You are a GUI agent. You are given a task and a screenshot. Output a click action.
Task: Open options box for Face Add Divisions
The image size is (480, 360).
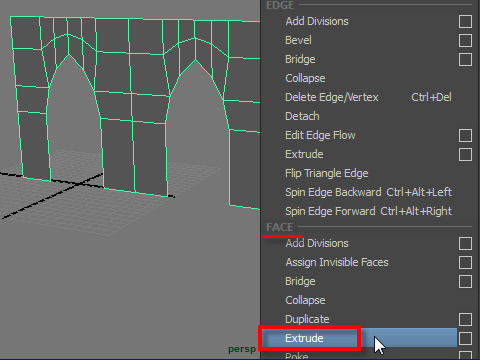tap(465, 243)
